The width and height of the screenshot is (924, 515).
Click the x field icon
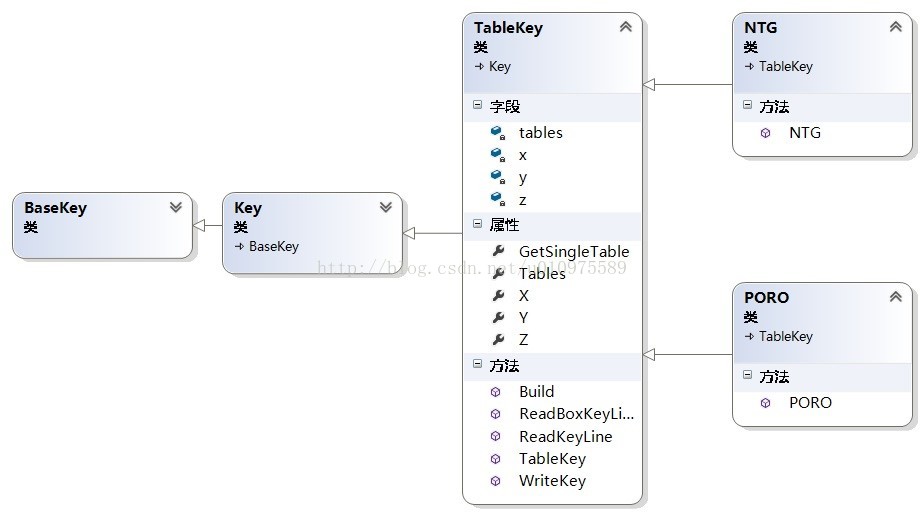(497, 155)
